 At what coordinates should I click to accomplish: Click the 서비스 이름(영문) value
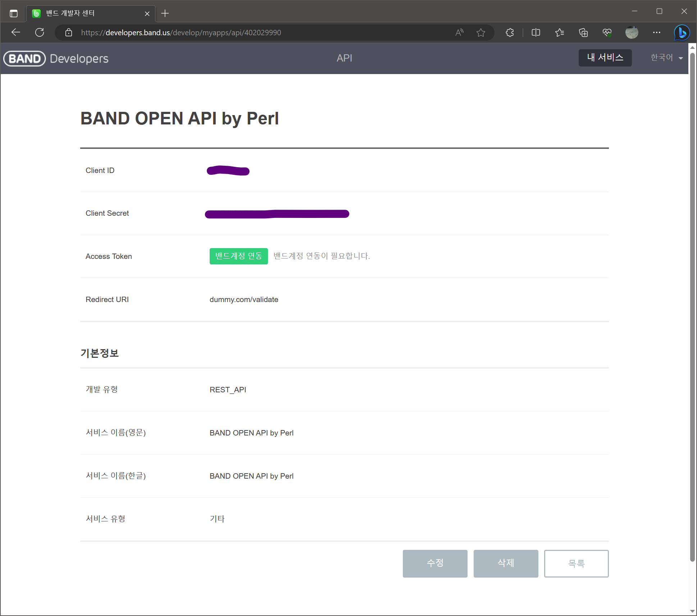pyautogui.click(x=251, y=433)
